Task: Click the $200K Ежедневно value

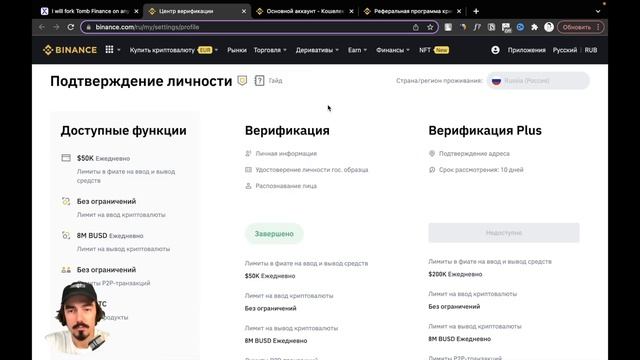Action: pos(455,274)
